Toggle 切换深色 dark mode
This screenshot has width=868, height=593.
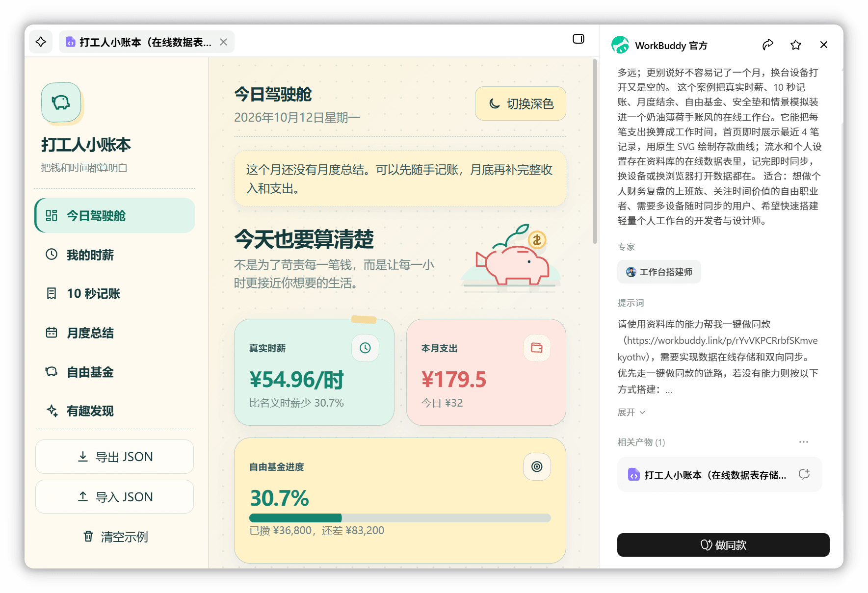coord(521,103)
